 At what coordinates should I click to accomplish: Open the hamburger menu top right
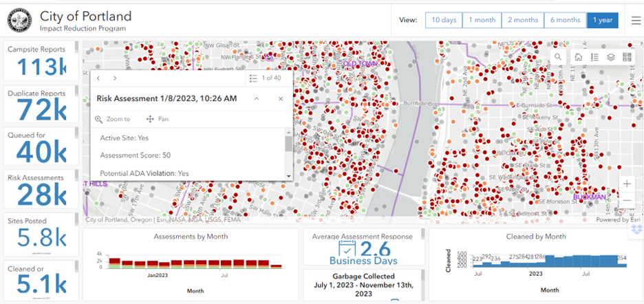click(x=635, y=20)
